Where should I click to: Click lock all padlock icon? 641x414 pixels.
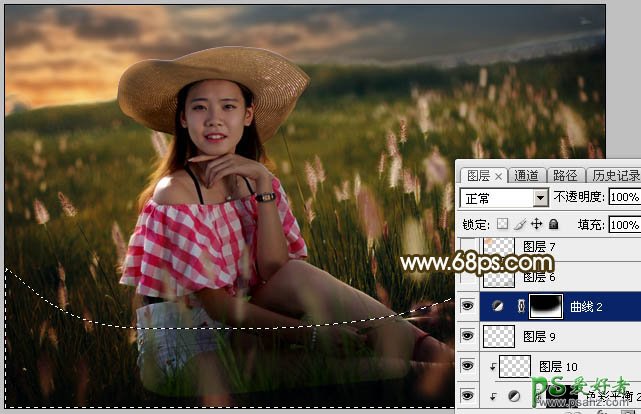point(552,223)
